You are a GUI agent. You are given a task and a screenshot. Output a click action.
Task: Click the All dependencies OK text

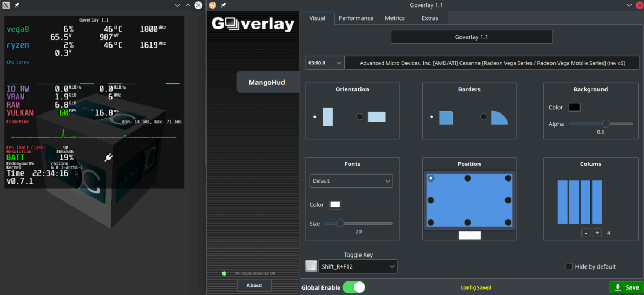pos(255,273)
